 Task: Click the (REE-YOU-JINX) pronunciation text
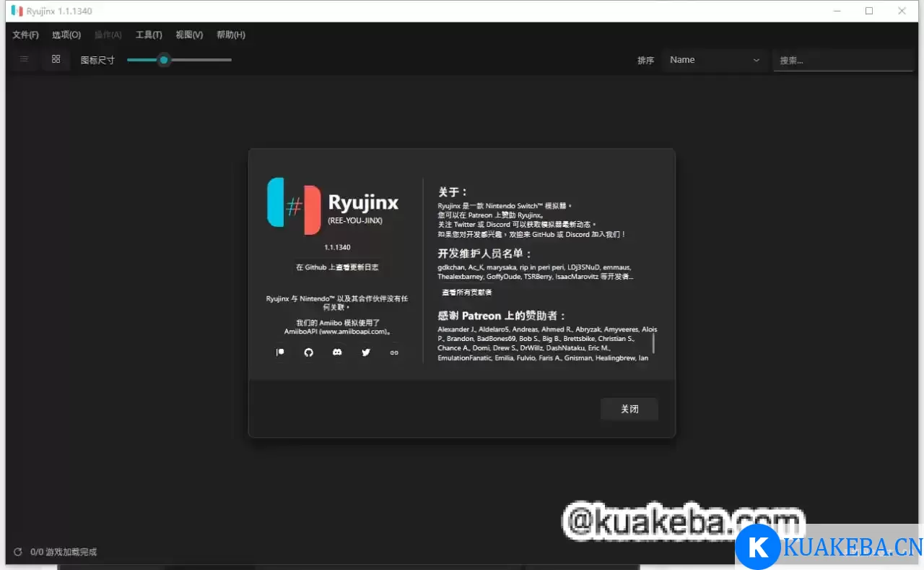(x=355, y=220)
